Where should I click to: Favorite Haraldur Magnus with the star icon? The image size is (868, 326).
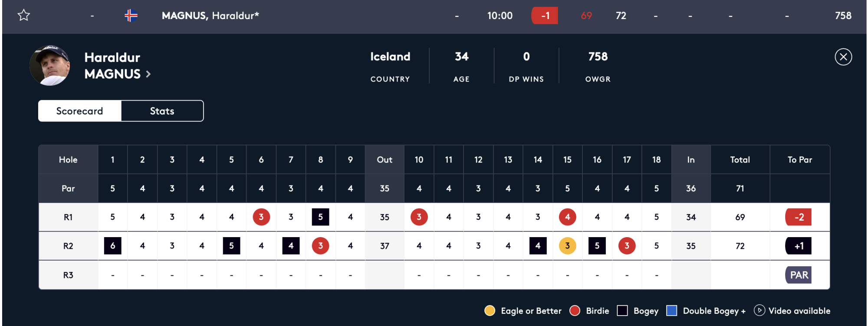pos(24,16)
